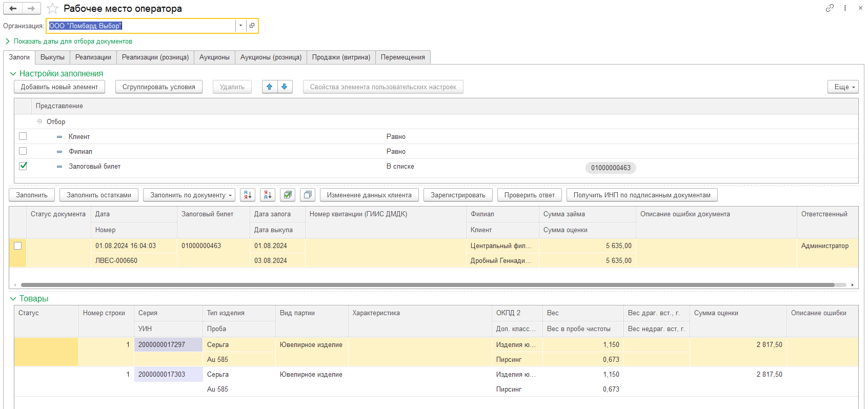Move filter element up with blue arrow
The width and height of the screenshot is (868, 409).
coord(270,87)
